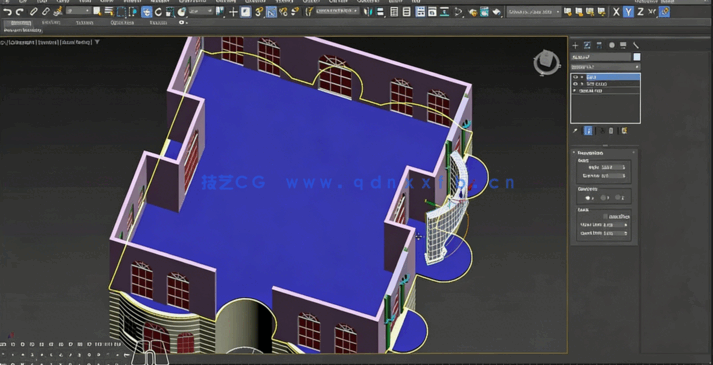Activate the Select and Manipulate crosshair tool
713x365 pixels.
tap(233, 12)
